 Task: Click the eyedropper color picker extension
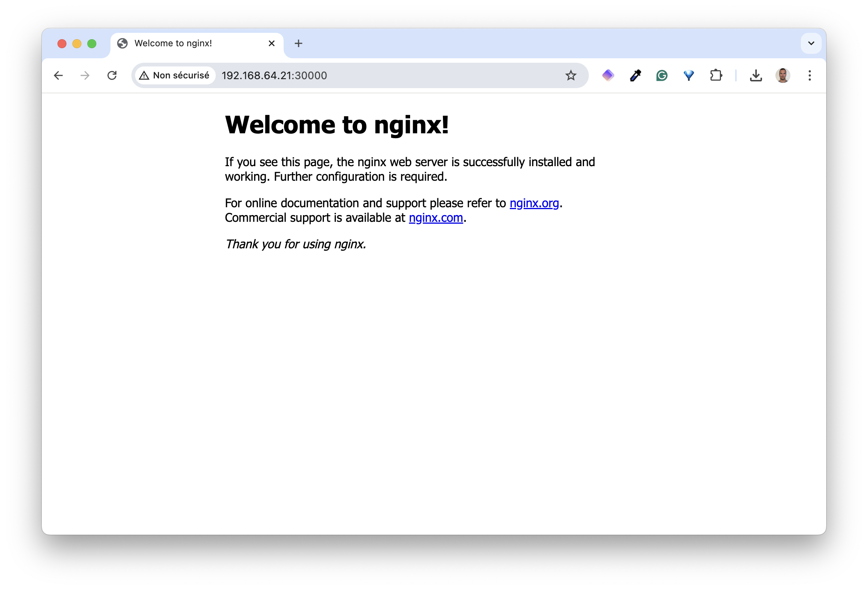(x=634, y=75)
